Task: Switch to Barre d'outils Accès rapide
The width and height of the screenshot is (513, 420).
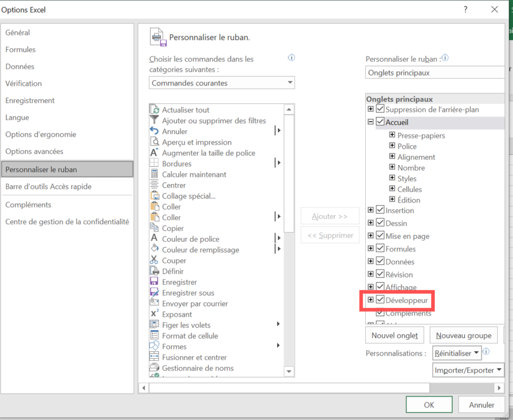Action: [49, 186]
